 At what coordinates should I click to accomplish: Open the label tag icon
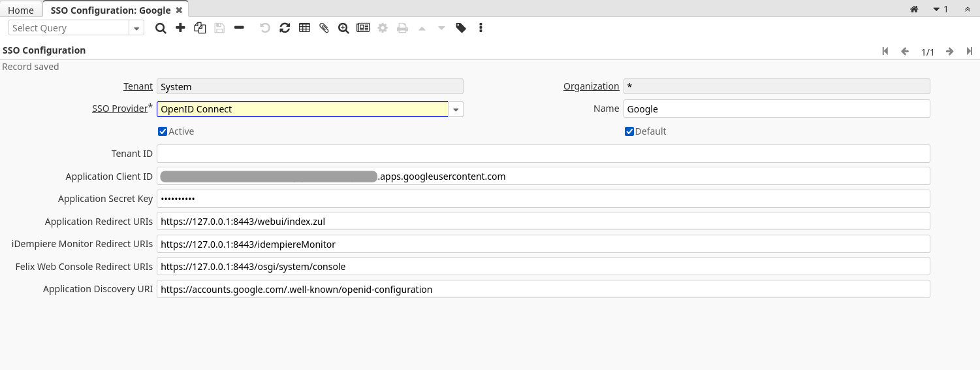[461, 28]
